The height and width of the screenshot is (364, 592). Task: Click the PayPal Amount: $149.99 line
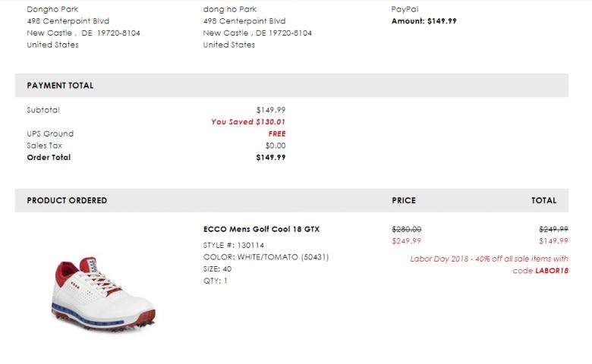tap(424, 21)
